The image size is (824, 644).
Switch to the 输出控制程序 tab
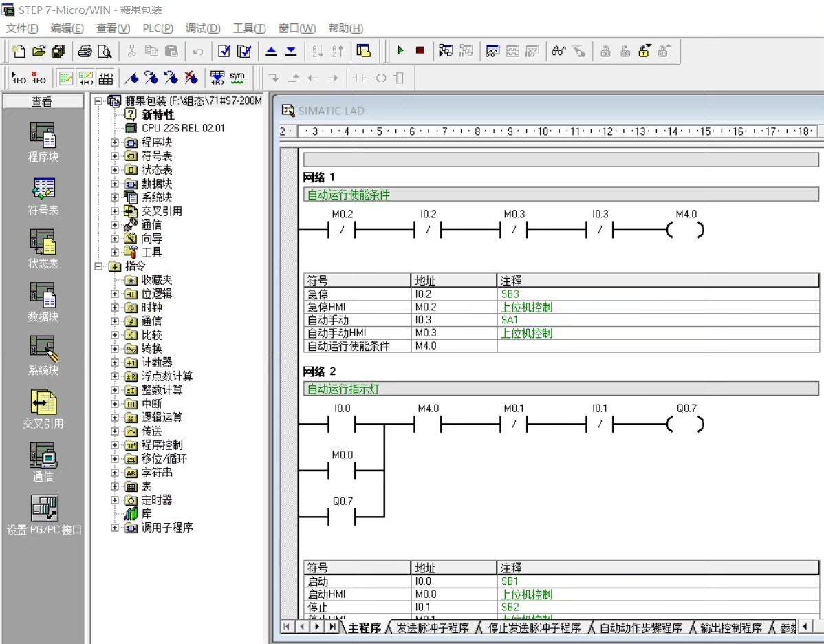(x=731, y=627)
